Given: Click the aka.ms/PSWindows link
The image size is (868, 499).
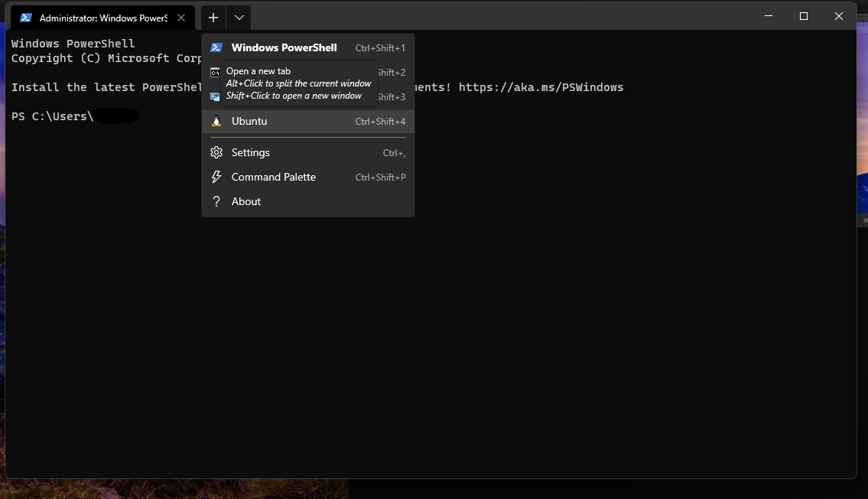Looking at the screenshot, I should [x=541, y=87].
